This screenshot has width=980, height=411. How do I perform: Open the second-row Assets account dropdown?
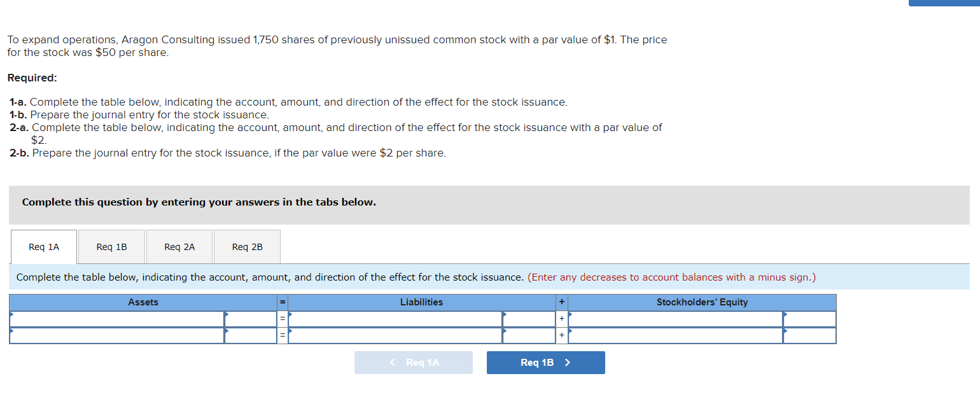tap(116, 335)
